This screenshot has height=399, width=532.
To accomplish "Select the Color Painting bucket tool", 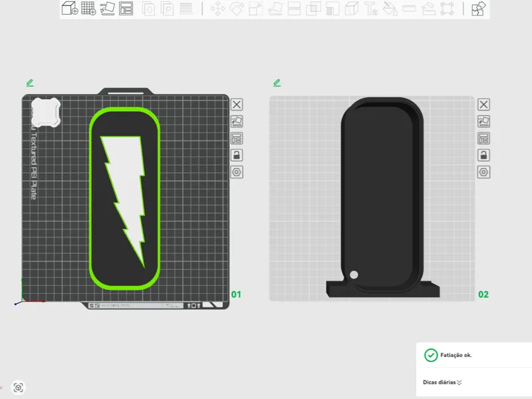I will click(390, 9).
